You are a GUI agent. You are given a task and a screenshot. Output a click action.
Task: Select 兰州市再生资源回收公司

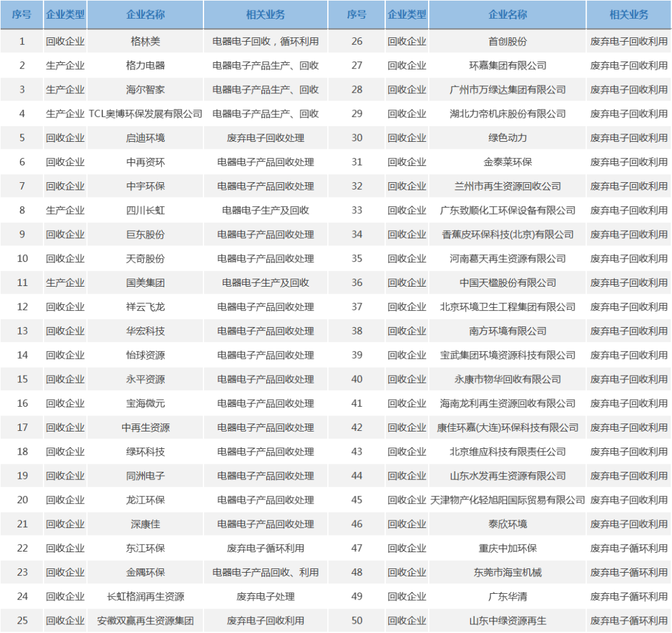pyautogui.click(x=508, y=187)
